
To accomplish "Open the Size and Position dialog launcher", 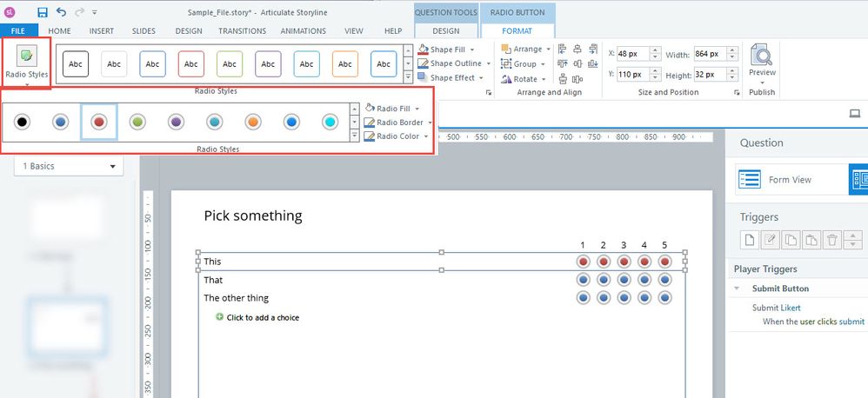I will coord(737,92).
